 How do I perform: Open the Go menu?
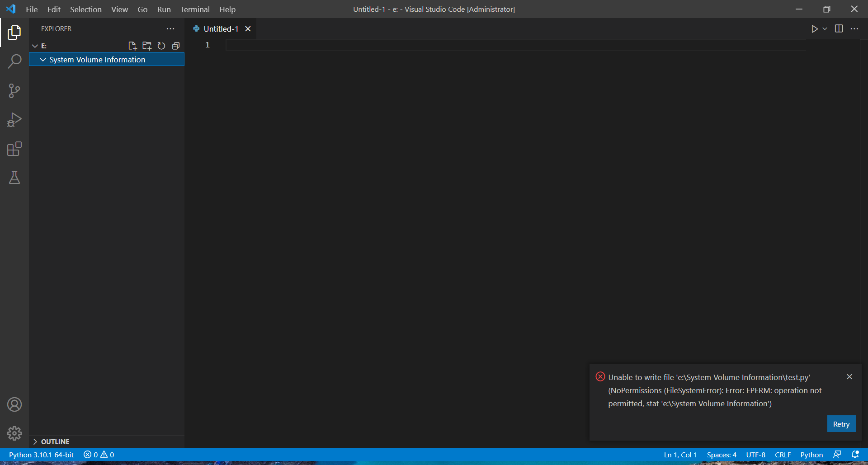[142, 9]
